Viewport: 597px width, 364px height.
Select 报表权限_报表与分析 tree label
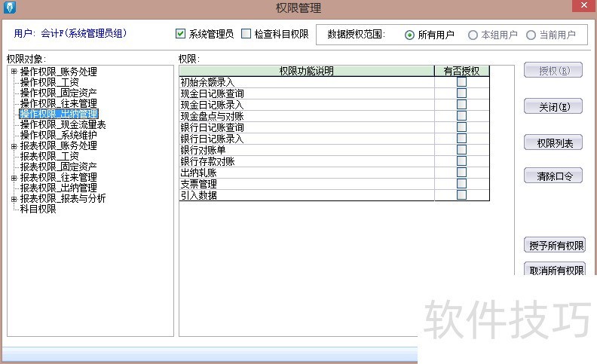(63, 198)
